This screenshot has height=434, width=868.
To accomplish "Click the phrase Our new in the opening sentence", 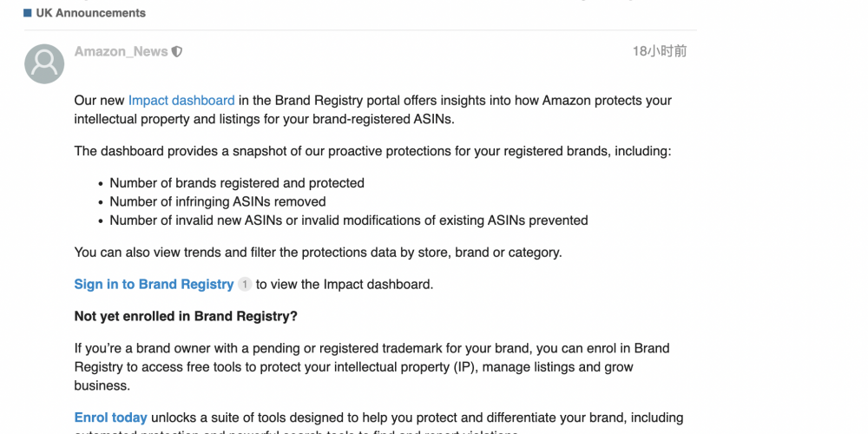I will click(100, 101).
